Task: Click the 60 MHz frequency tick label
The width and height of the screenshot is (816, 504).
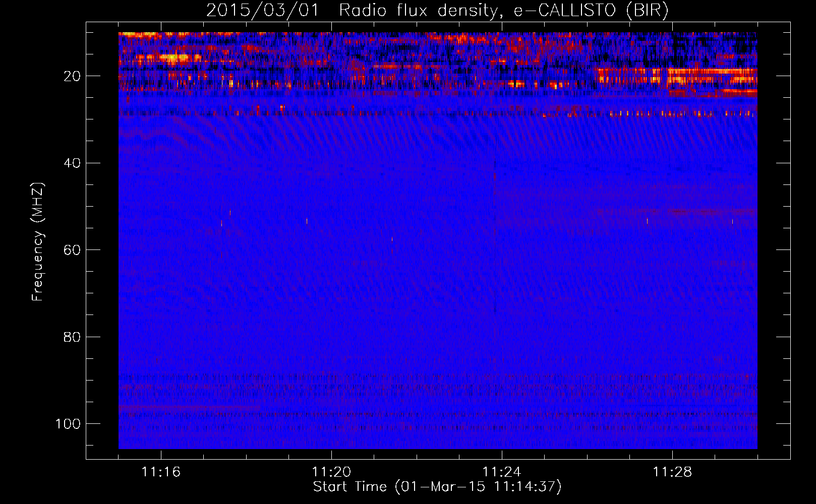Action: coord(72,250)
